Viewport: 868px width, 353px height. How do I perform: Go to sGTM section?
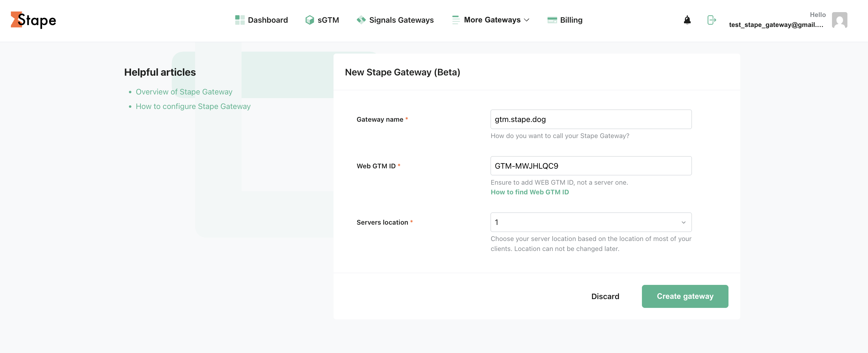click(322, 20)
